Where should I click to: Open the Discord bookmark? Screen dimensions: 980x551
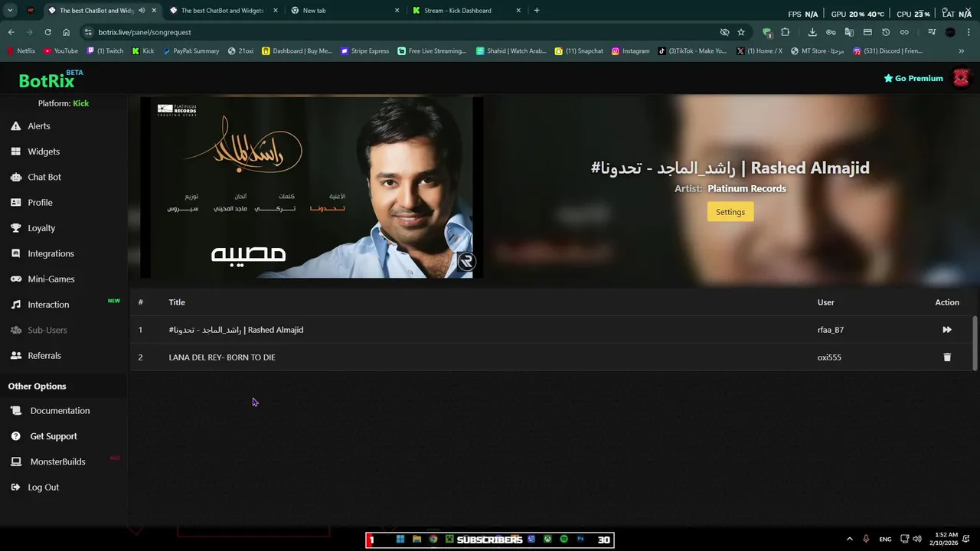tap(888, 51)
